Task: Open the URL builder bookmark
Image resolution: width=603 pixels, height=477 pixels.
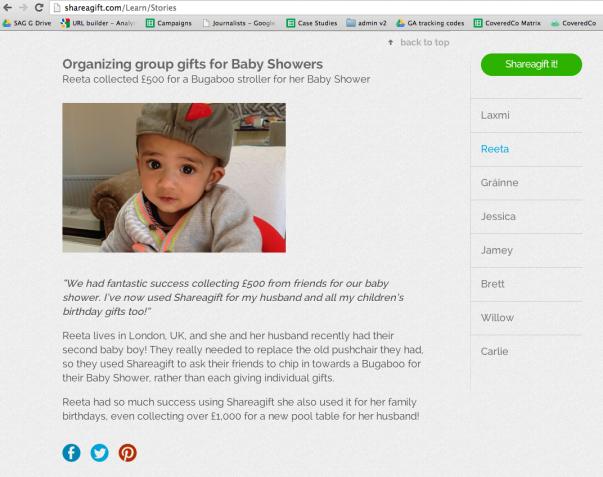Action: (98, 23)
